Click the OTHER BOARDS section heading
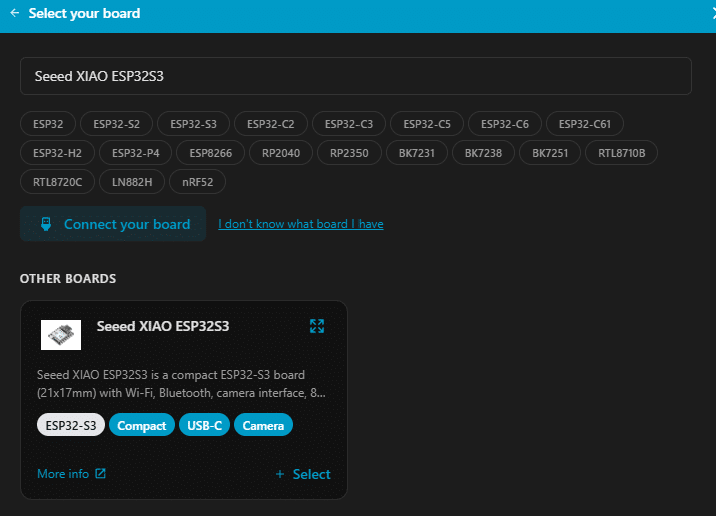The image size is (716, 516). [68, 279]
